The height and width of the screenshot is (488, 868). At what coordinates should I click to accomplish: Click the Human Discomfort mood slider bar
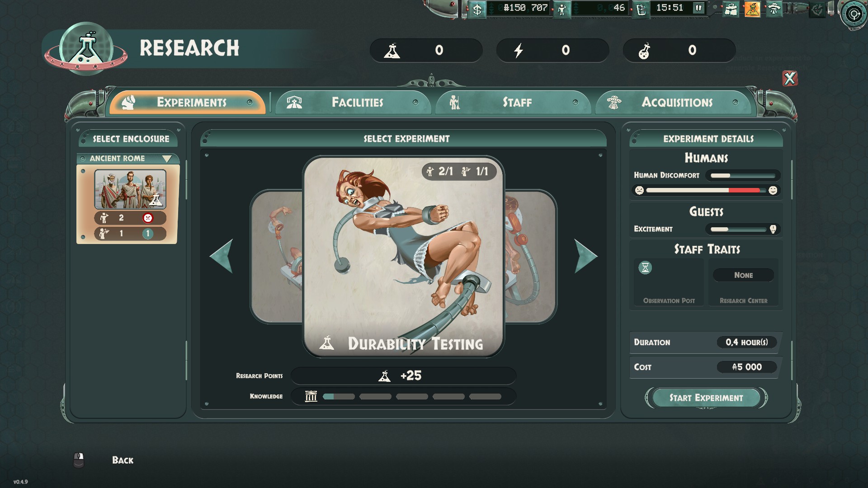coord(705,190)
